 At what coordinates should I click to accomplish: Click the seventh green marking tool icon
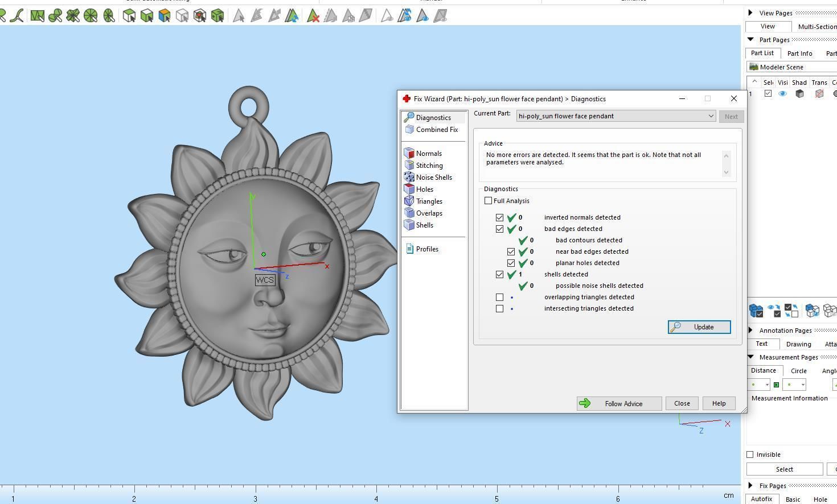click(x=109, y=16)
